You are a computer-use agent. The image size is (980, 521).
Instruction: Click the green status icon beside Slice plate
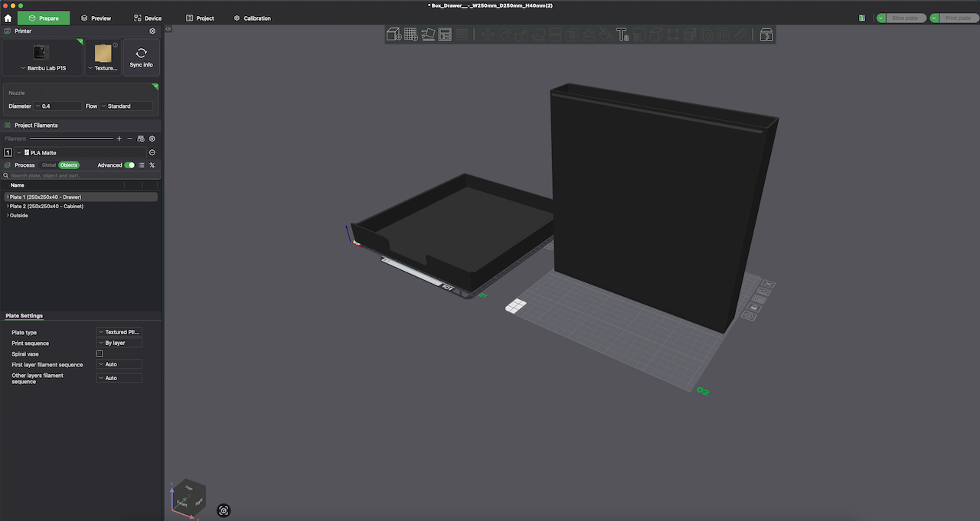pyautogui.click(x=862, y=18)
